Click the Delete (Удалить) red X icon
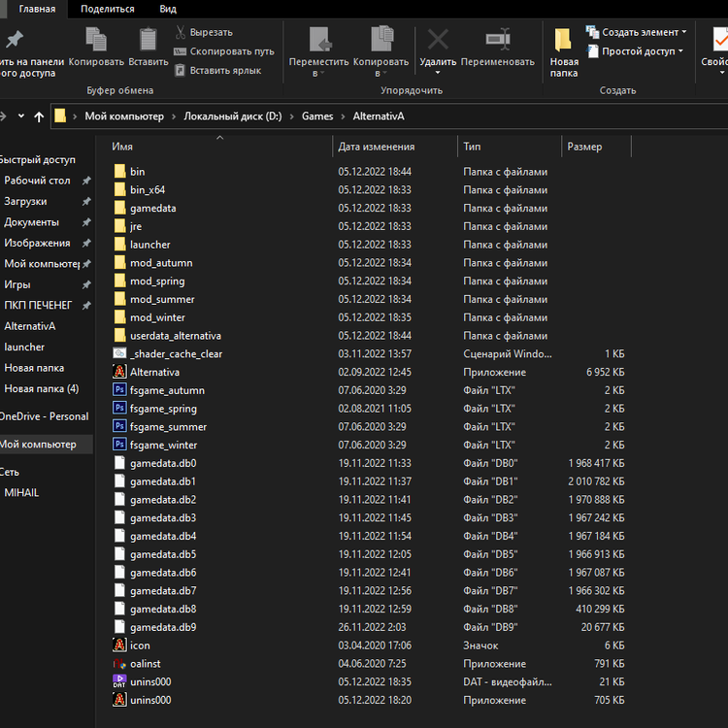728x728 pixels. click(x=438, y=40)
